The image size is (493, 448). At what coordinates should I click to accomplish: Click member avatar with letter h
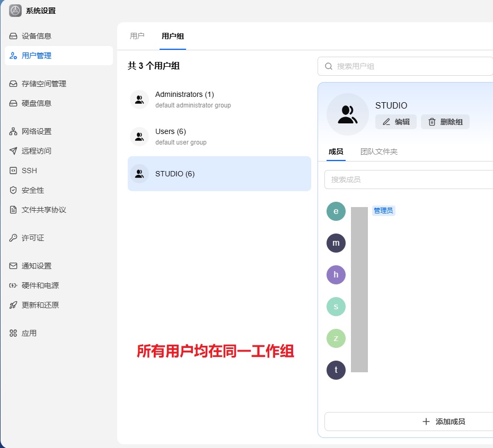click(x=336, y=275)
